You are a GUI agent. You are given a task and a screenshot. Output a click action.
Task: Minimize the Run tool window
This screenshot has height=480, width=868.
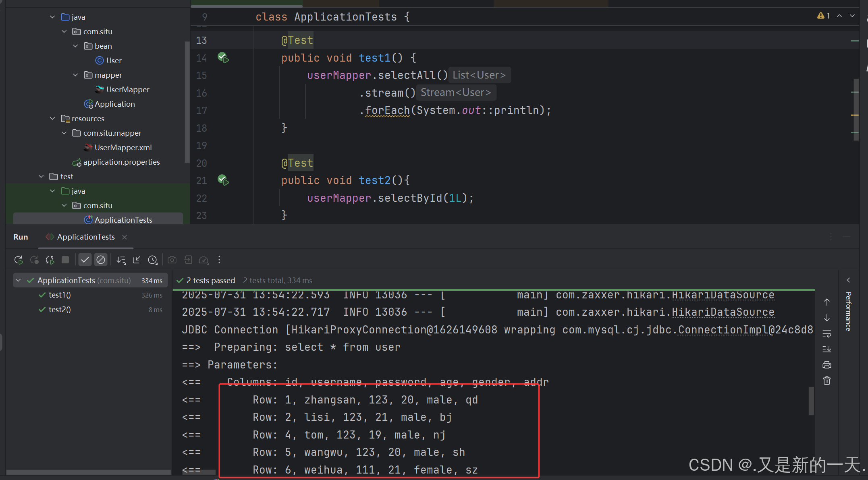pos(847,237)
